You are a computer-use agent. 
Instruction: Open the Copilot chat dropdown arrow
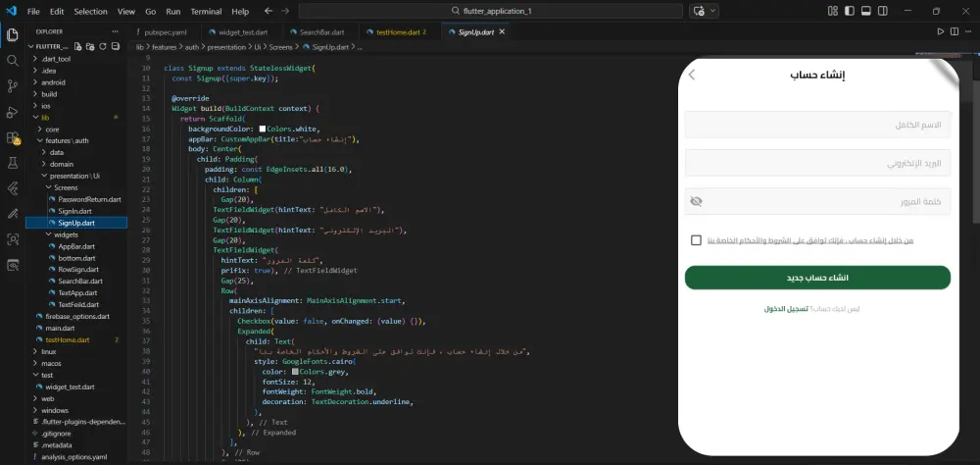click(x=713, y=11)
